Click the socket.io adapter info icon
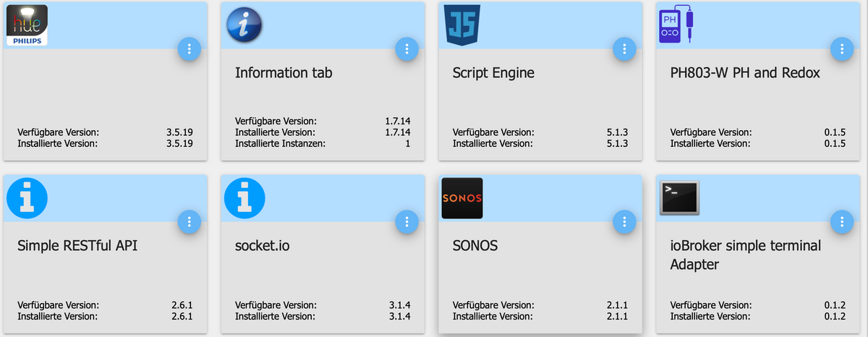 click(x=246, y=197)
